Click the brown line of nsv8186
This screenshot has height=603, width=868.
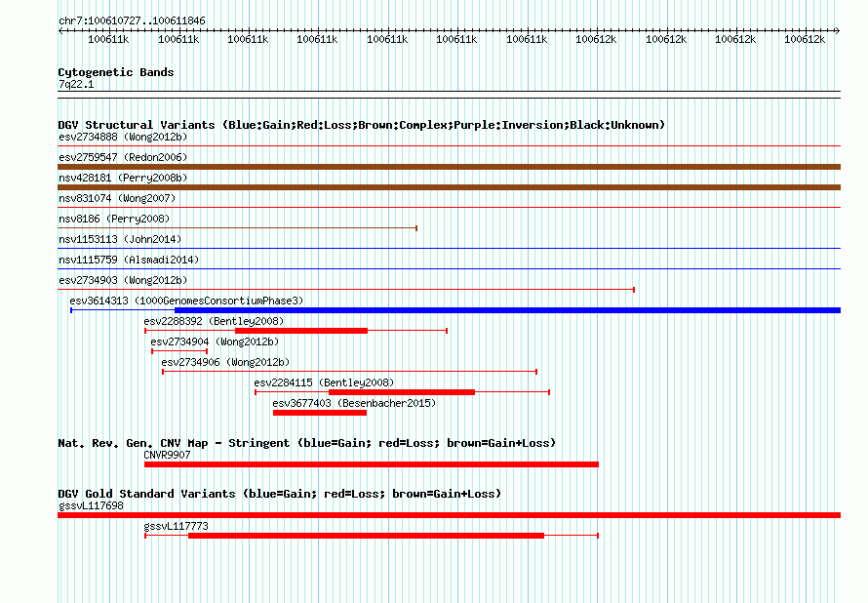coord(238,228)
